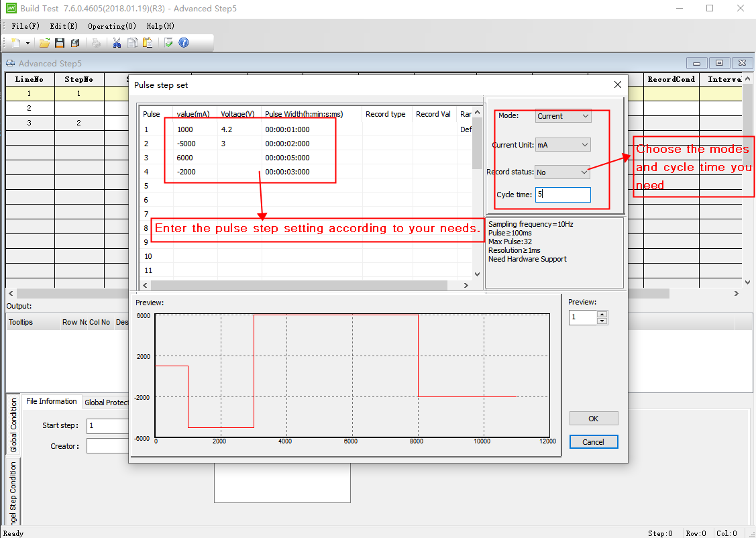Click the blue Help question mark icon
The image size is (756, 538).
(x=184, y=43)
